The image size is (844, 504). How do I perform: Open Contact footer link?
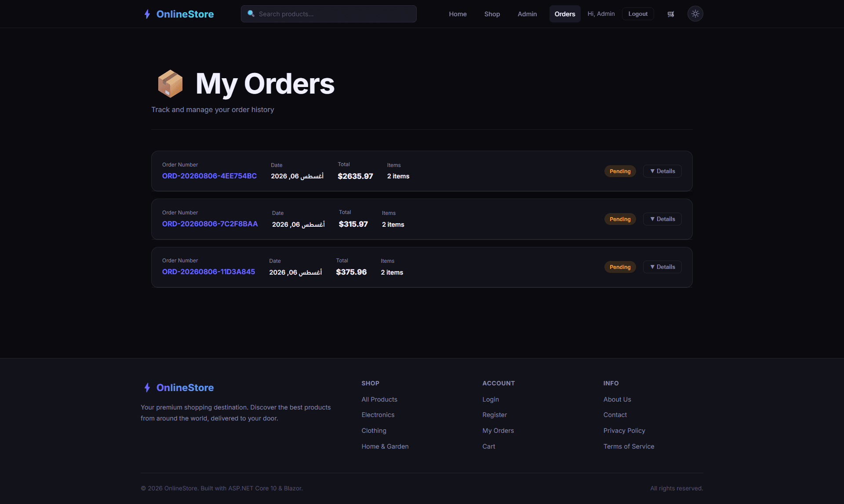[x=615, y=415]
